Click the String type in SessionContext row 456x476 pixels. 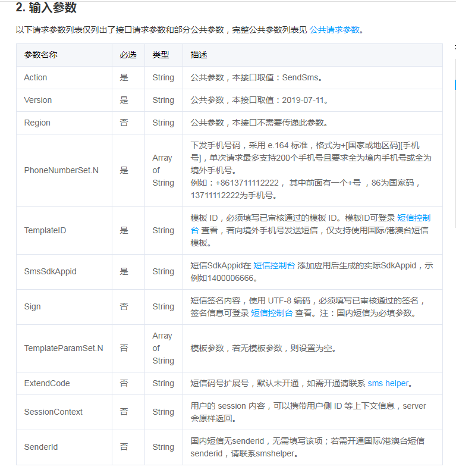point(163,412)
